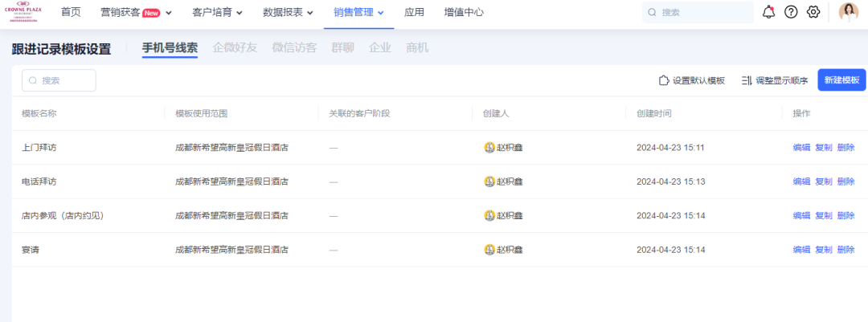Open the 销售管理 dropdown menu
Screen dimensions: 868x322
(358, 12)
